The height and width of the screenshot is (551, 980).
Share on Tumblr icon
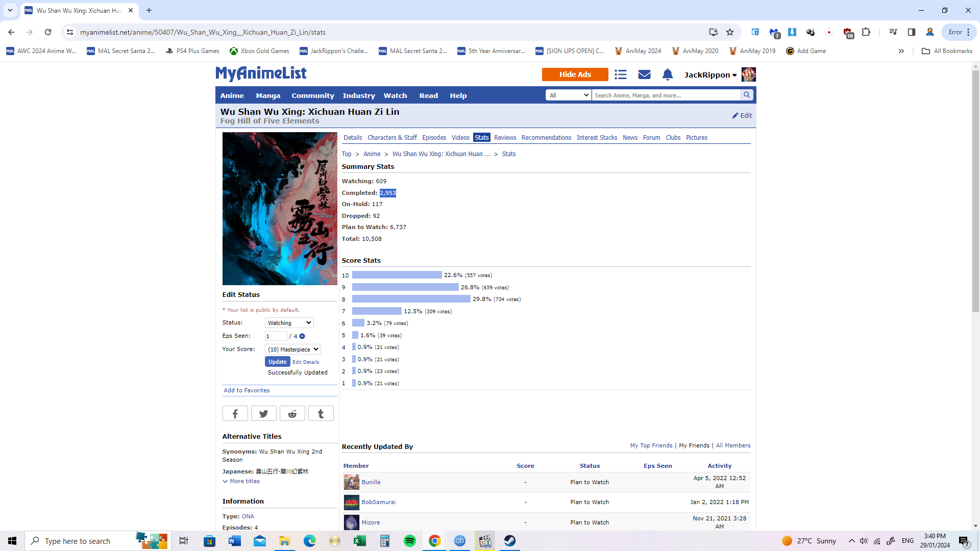point(321,414)
